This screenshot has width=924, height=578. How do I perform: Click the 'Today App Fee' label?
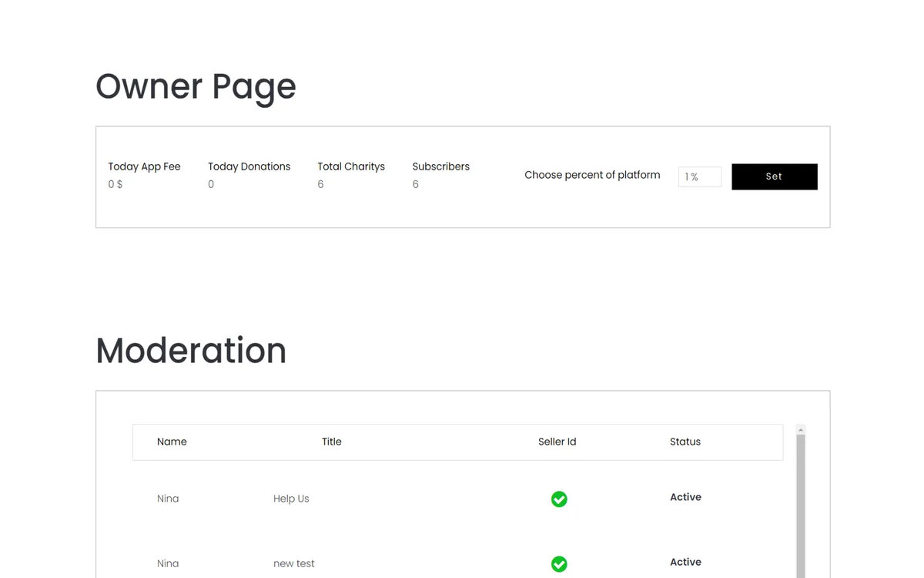click(144, 166)
